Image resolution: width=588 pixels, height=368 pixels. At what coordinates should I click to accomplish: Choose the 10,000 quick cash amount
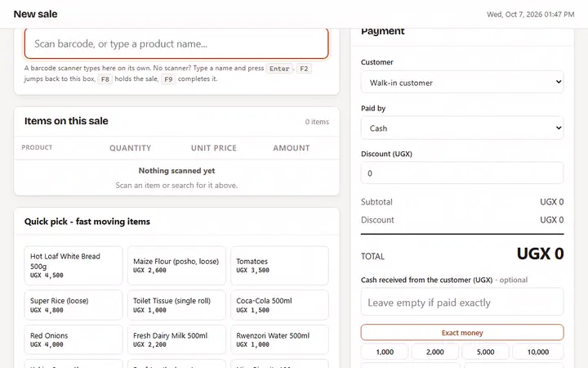tap(538, 352)
